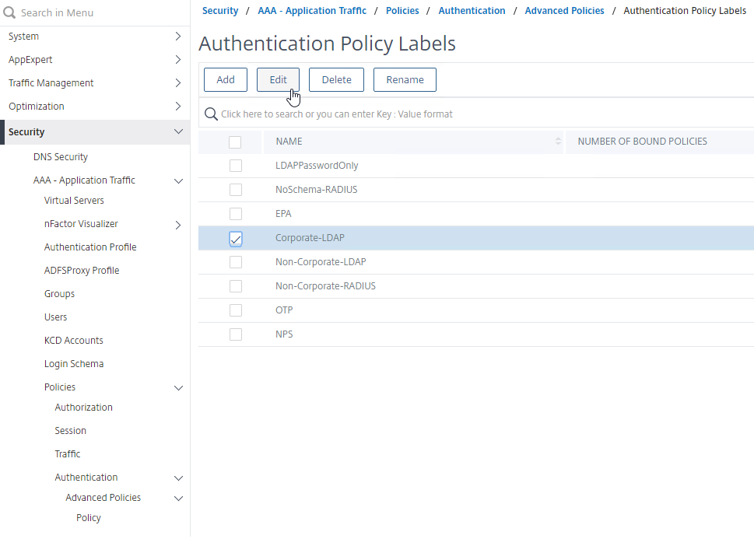Open Authentication Profile in sidebar
Image resolution: width=754 pixels, height=560 pixels.
click(90, 247)
